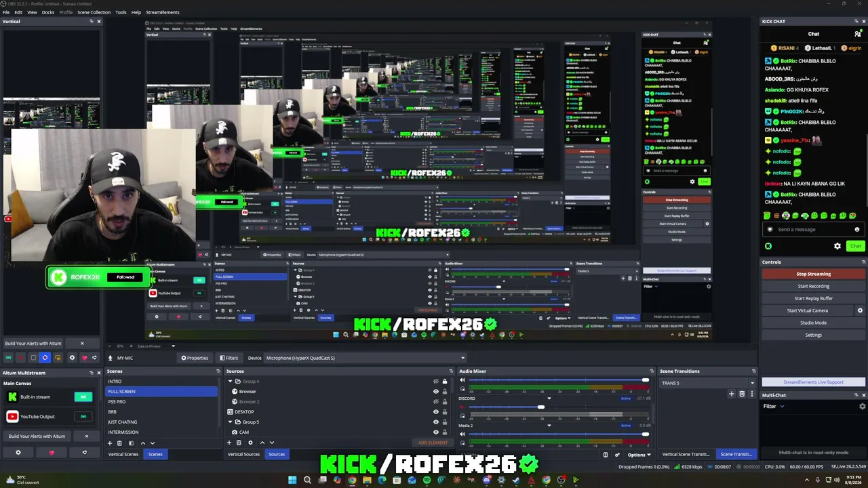Open transition properties three-dot menu
This screenshot has width=868, height=488.
click(751, 394)
